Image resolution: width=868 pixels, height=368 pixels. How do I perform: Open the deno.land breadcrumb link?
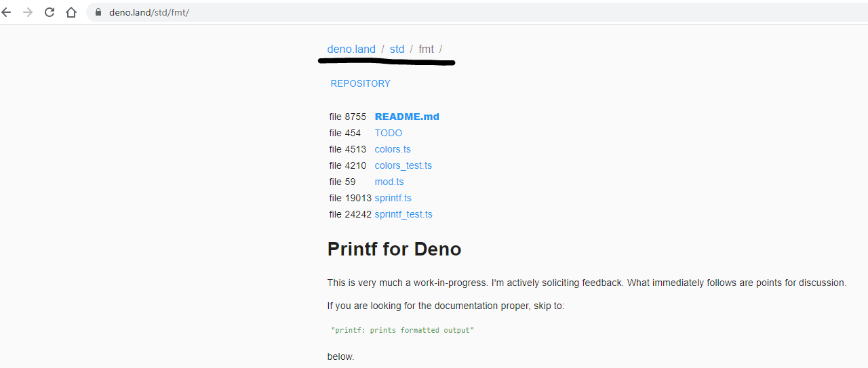click(x=351, y=49)
